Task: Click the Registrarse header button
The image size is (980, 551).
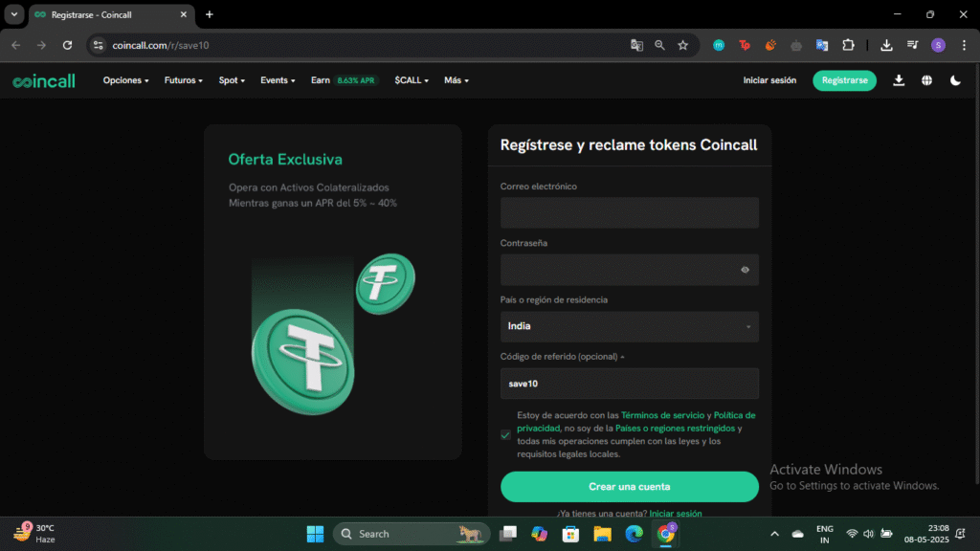Action: click(844, 80)
